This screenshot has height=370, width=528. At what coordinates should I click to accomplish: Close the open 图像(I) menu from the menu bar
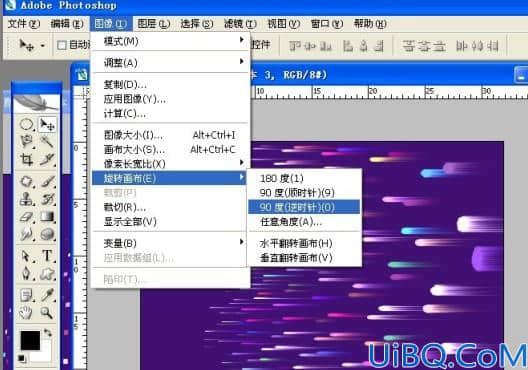[111, 24]
